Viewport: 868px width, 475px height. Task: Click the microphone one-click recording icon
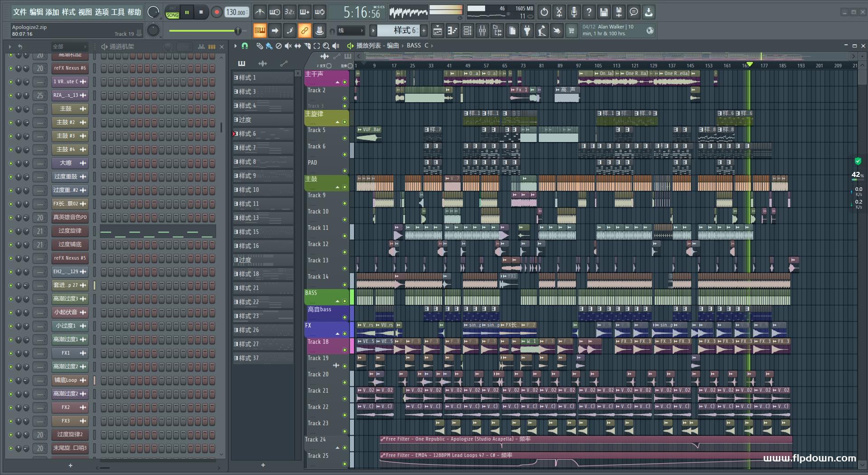click(x=574, y=12)
